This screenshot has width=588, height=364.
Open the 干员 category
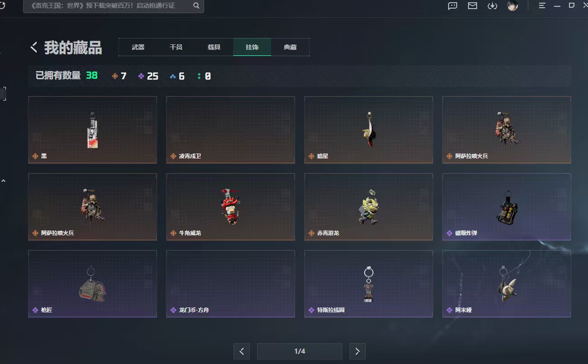[x=176, y=47]
